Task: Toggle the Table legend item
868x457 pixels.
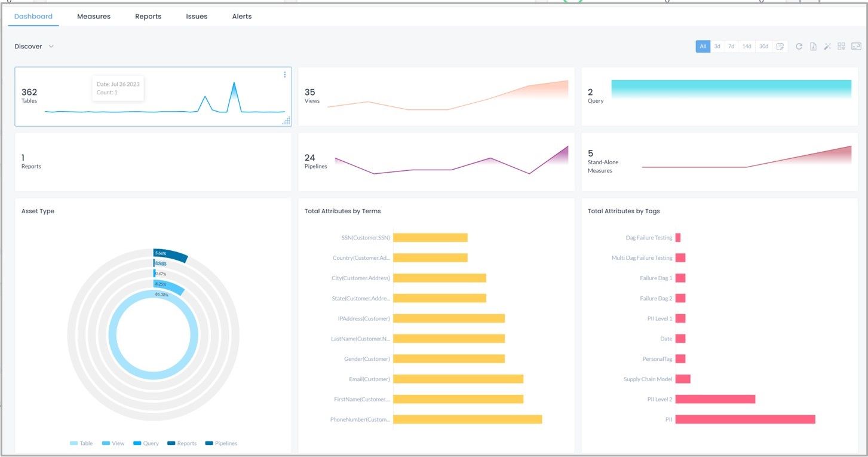Action: click(81, 443)
